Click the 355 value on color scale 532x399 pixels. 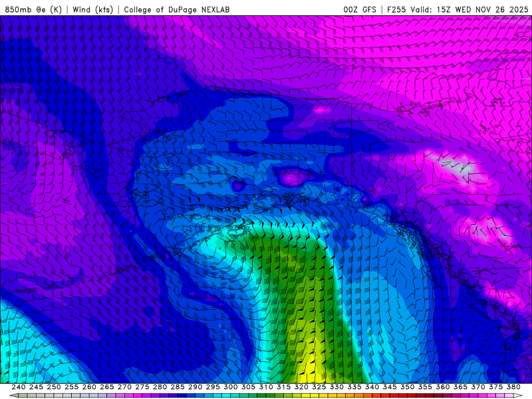(x=425, y=387)
